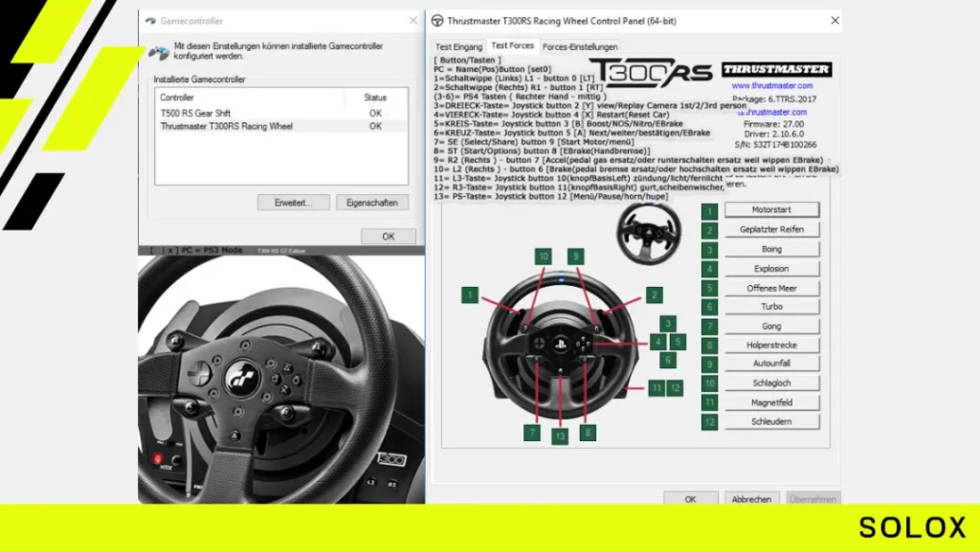Click the Motorstart force test button
Image resolution: width=980 pixels, height=551 pixels.
pyautogui.click(x=771, y=209)
